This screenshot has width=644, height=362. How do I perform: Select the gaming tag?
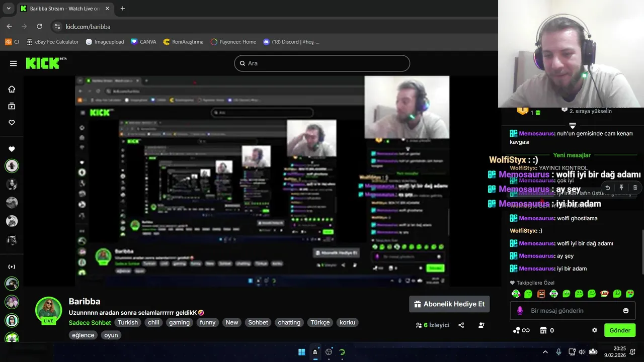179,323
